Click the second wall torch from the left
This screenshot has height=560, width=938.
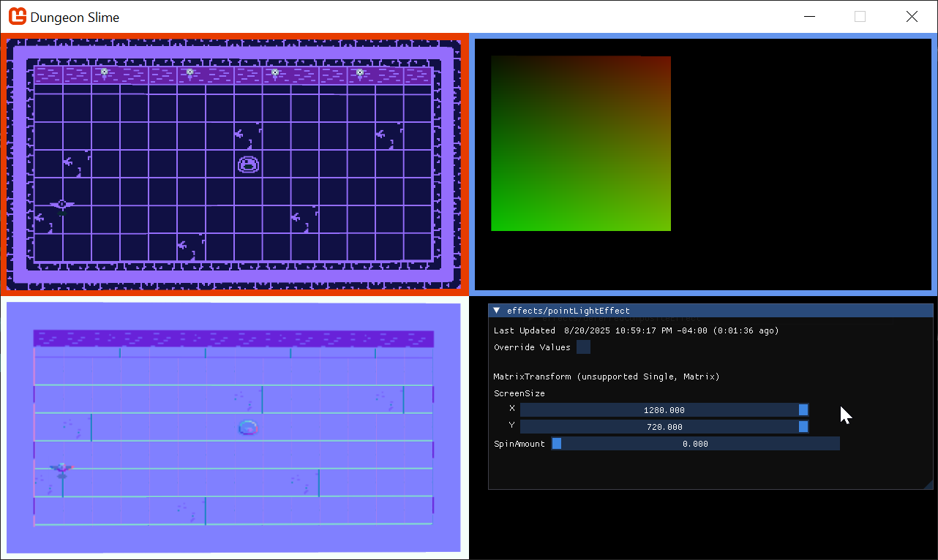pos(190,72)
